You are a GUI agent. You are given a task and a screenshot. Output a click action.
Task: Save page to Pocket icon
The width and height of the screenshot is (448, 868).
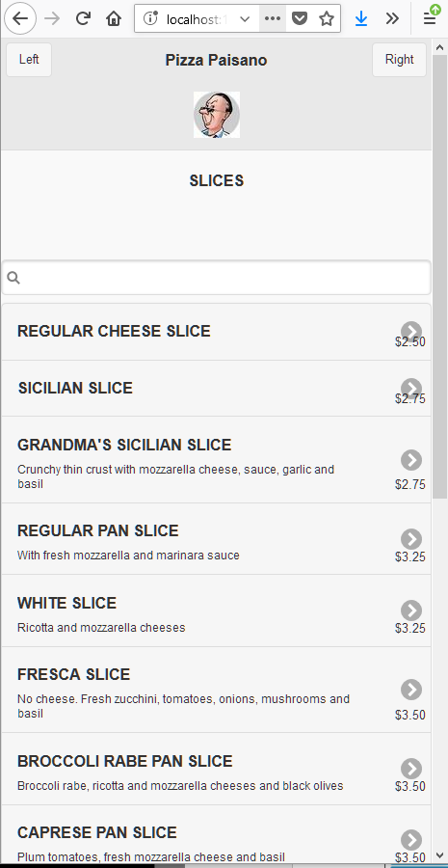[300, 19]
